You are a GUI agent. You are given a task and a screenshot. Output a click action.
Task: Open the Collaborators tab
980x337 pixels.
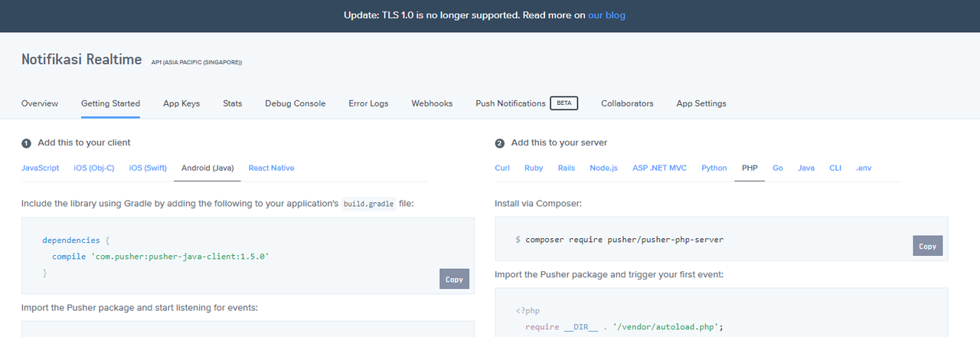coord(627,103)
